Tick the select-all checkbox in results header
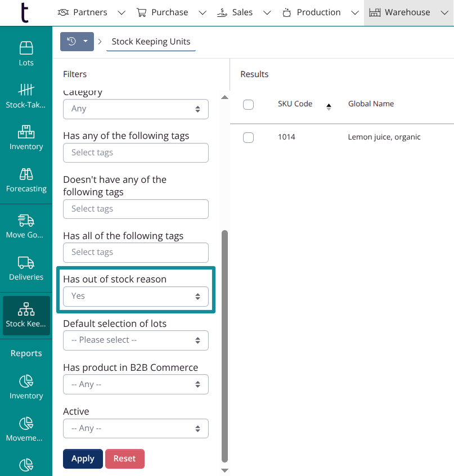Viewport: 454px width, 476px height. pos(248,104)
